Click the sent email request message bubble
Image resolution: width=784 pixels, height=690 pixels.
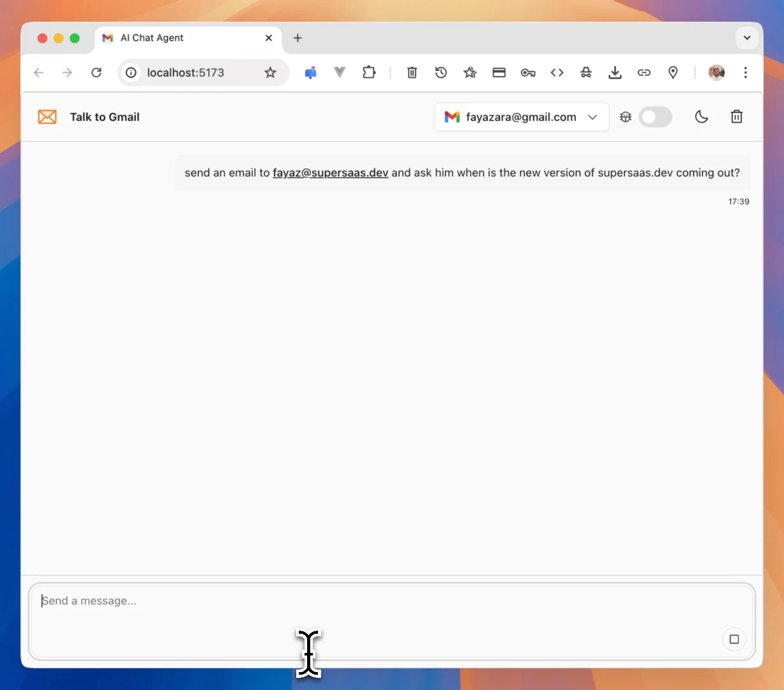[462, 172]
